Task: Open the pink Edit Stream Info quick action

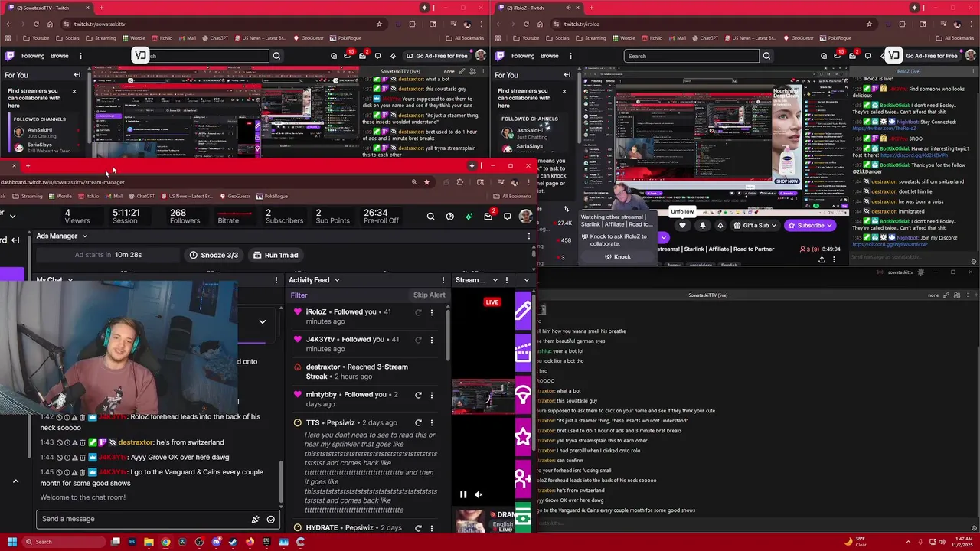Action: tap(523, 310)
